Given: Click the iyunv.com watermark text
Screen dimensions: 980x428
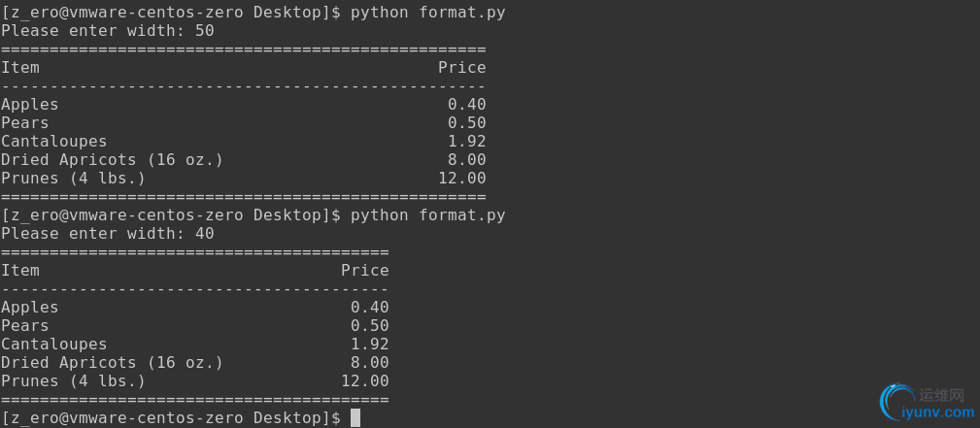Looking at the screenshot, I should (x=937, y=412).
